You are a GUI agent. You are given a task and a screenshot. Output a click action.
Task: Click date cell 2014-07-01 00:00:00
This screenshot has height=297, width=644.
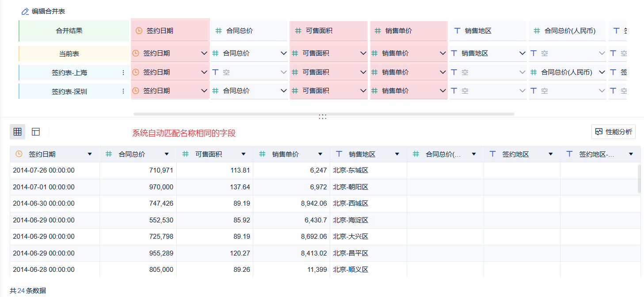click(55, 187)
